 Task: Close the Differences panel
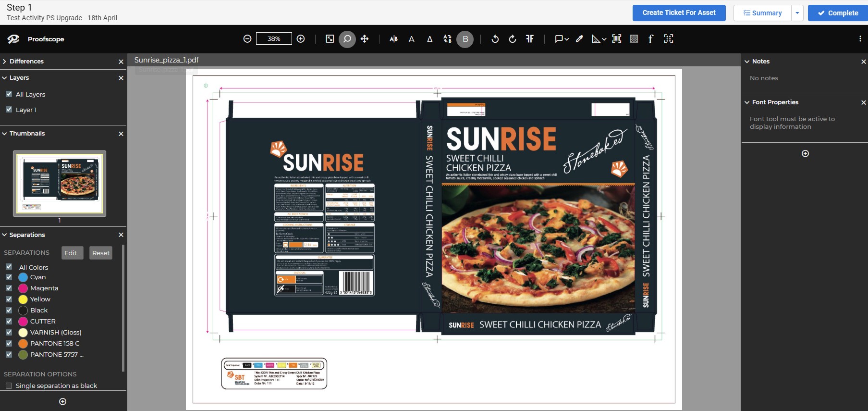tap(121, 62)
